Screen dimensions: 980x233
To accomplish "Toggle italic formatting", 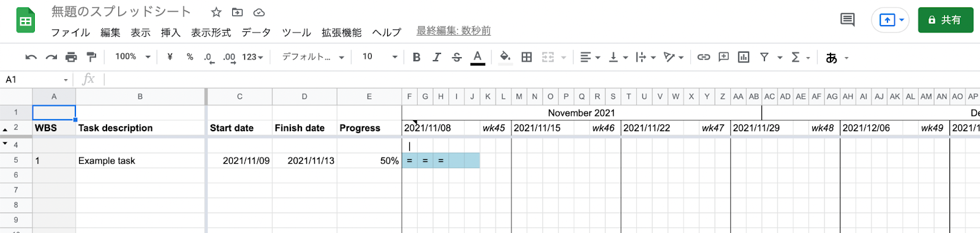I will pos(437,57).
